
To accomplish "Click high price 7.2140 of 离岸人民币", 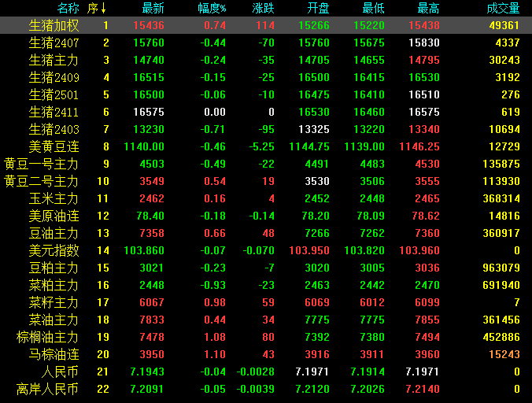I will pos(423,389).
